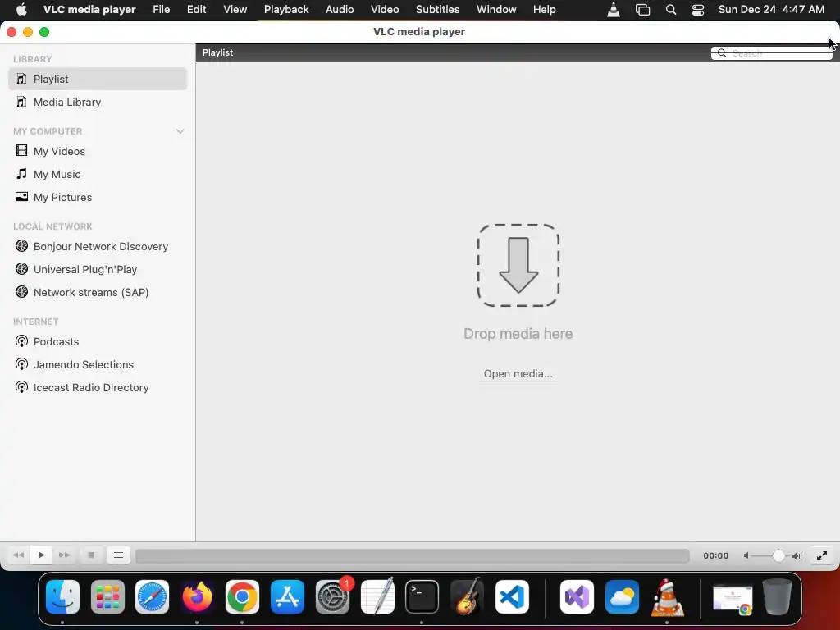Image resolution: width=840 pixels, height=630 pixels.
Task: Click the stop playback button
Action: click(92, 555)
